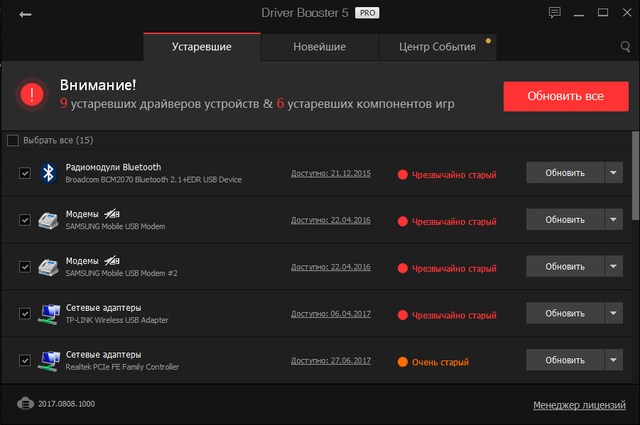
Task: Open Доступно: 22.04.2016 for Modem #2
Action: click(x=331, y=267)
